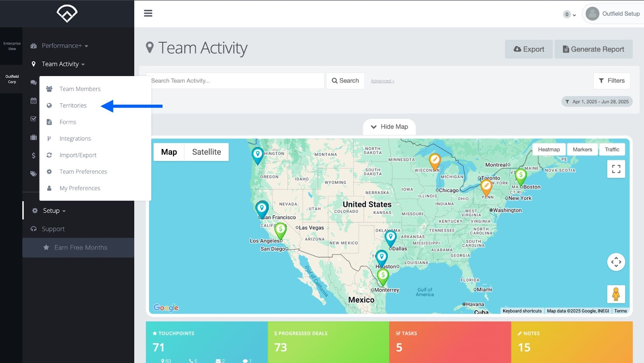Open Team Members menu item

pyautogui.click(x=80, y=89)
